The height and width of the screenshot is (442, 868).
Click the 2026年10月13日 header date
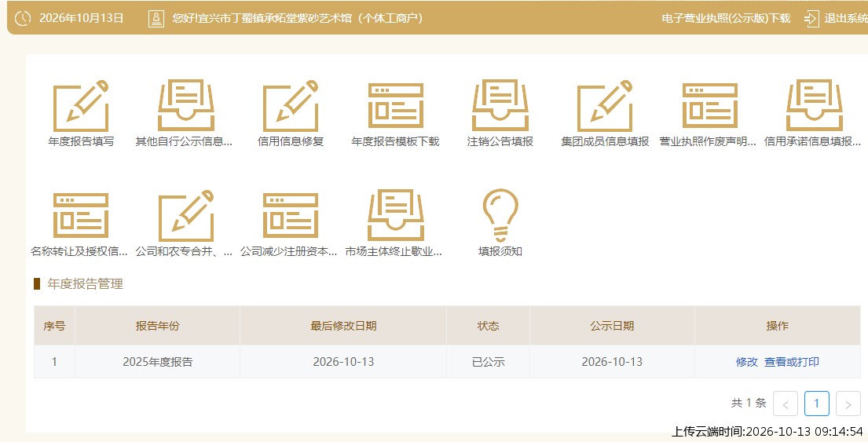[x=82, y=18]
